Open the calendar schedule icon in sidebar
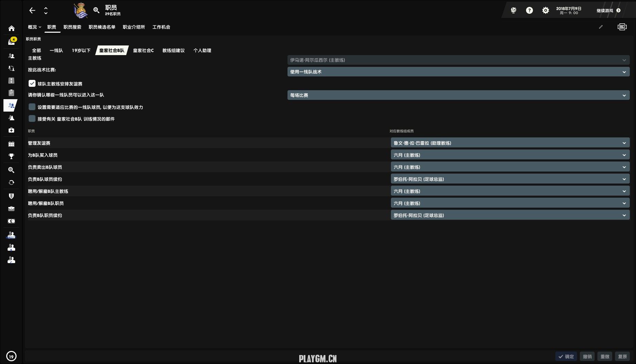 [x=11, y=144]
